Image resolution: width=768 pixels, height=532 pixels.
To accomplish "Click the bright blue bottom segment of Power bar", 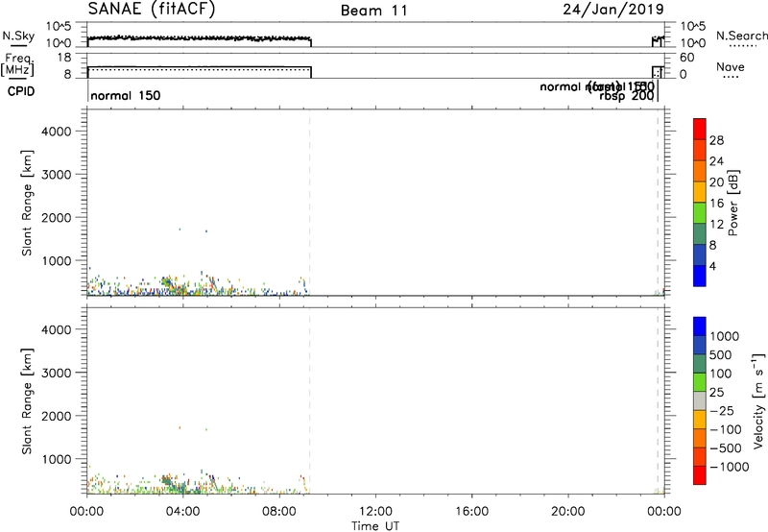I will click(x=700, y=276).
